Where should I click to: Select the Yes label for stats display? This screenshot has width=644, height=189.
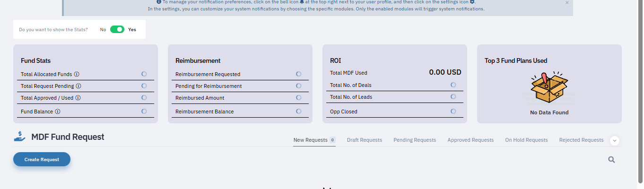132,29
